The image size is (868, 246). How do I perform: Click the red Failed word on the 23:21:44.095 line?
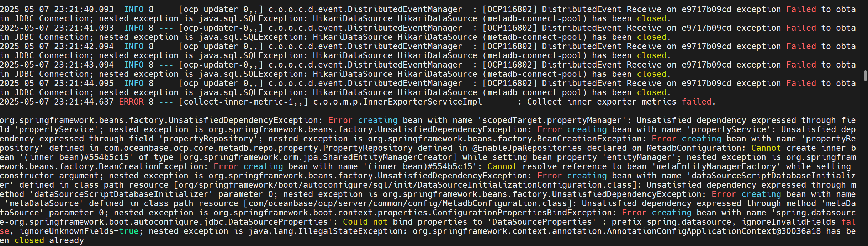point(801,83)
